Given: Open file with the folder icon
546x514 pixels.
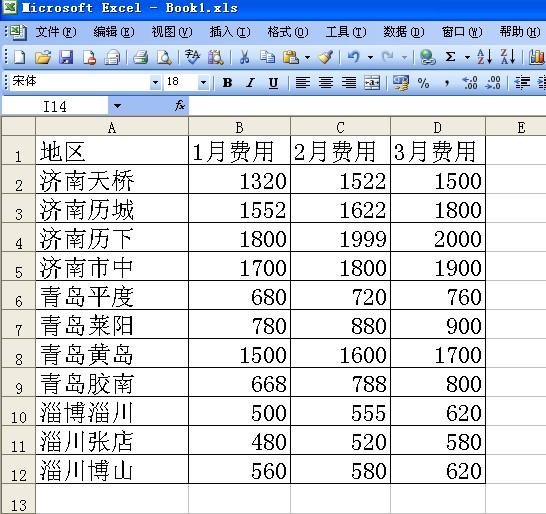Looking at the screenshot, I should tap(43, 57).
